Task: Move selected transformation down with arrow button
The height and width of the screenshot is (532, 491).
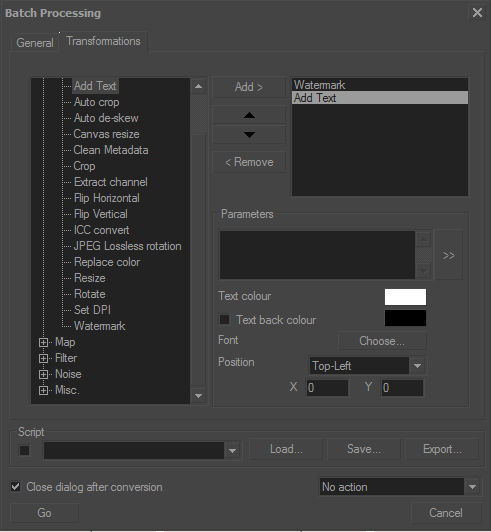Action: 249,135
